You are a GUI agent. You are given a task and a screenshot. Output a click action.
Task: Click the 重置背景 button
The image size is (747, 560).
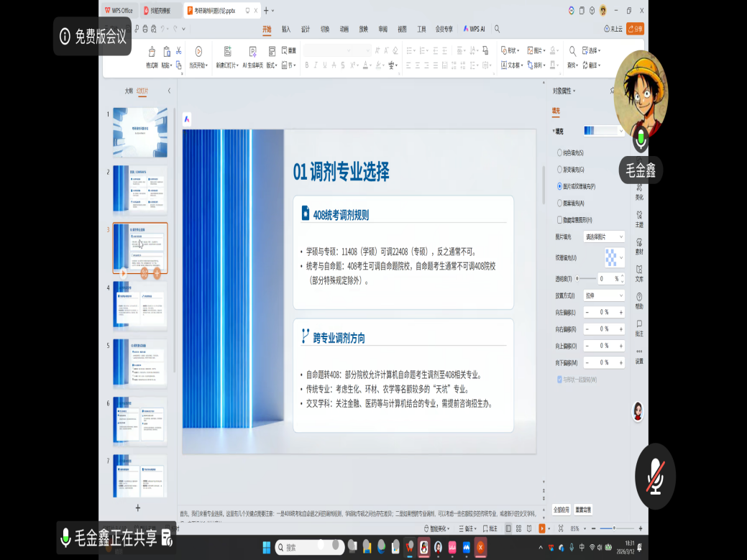click(583, 510)
